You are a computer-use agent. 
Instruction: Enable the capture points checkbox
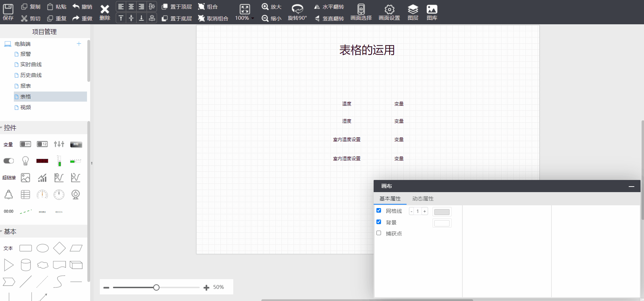pos(379,233)
